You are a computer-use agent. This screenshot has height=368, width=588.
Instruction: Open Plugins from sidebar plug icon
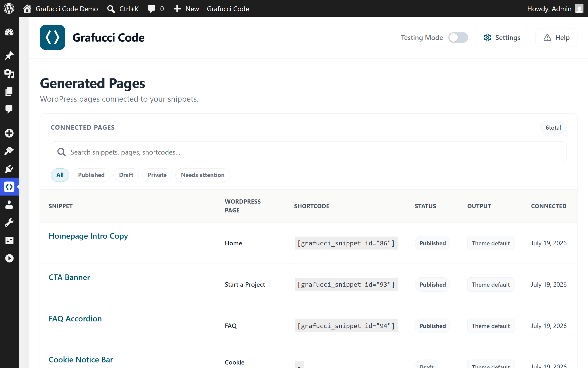click(9, 169)
